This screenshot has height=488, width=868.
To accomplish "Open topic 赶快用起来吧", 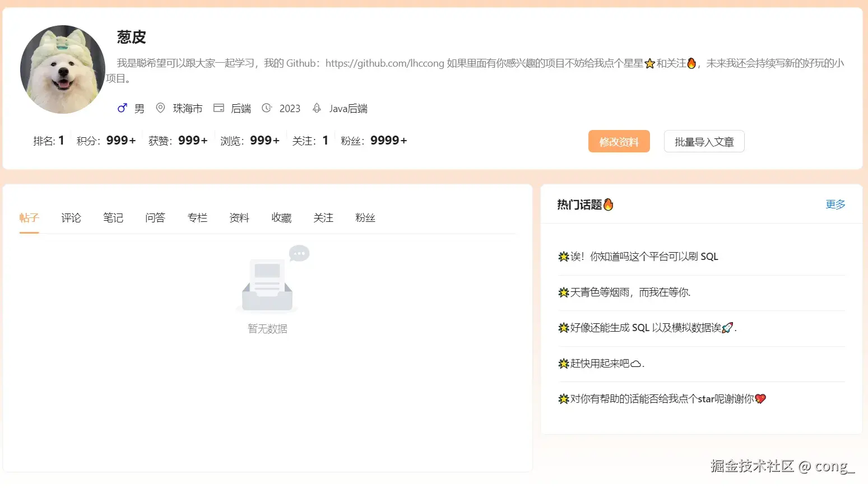I will click(x=601, y=364).
